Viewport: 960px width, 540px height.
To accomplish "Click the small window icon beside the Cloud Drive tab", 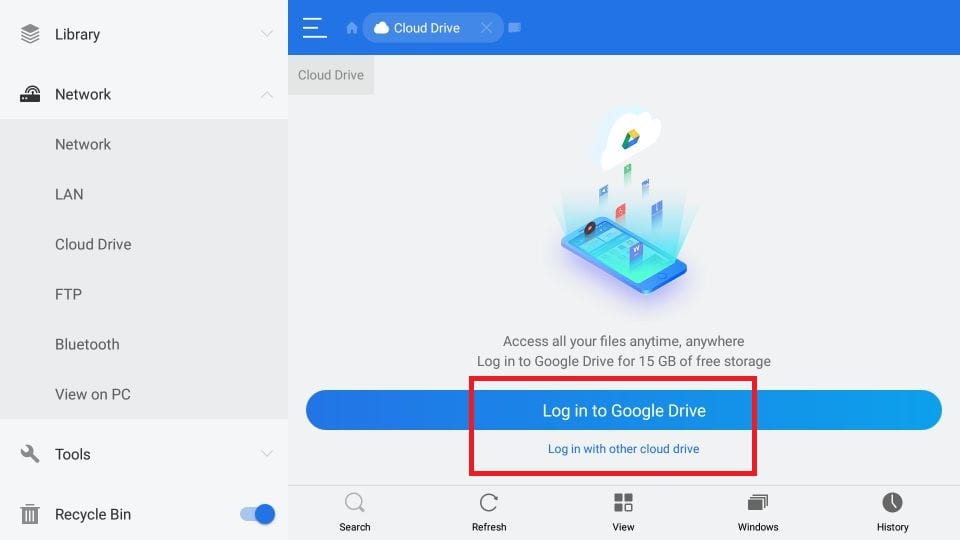I will [x=514, y=28].
